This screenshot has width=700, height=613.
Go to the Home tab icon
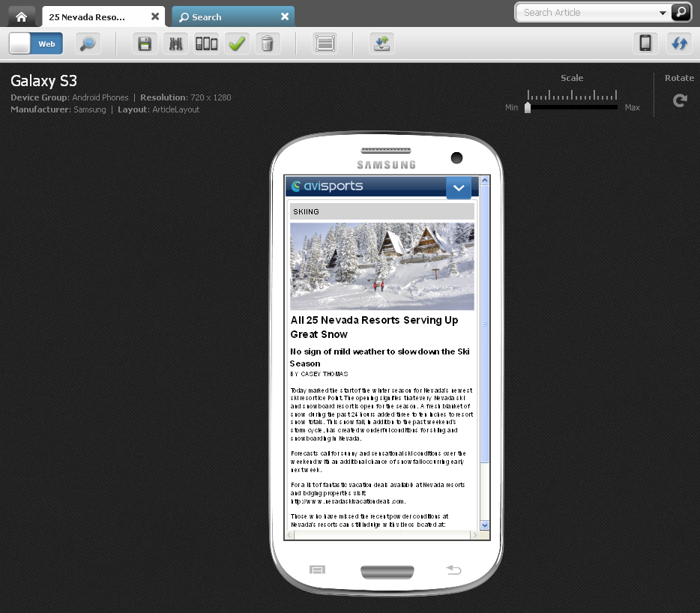tap(21, 17)
